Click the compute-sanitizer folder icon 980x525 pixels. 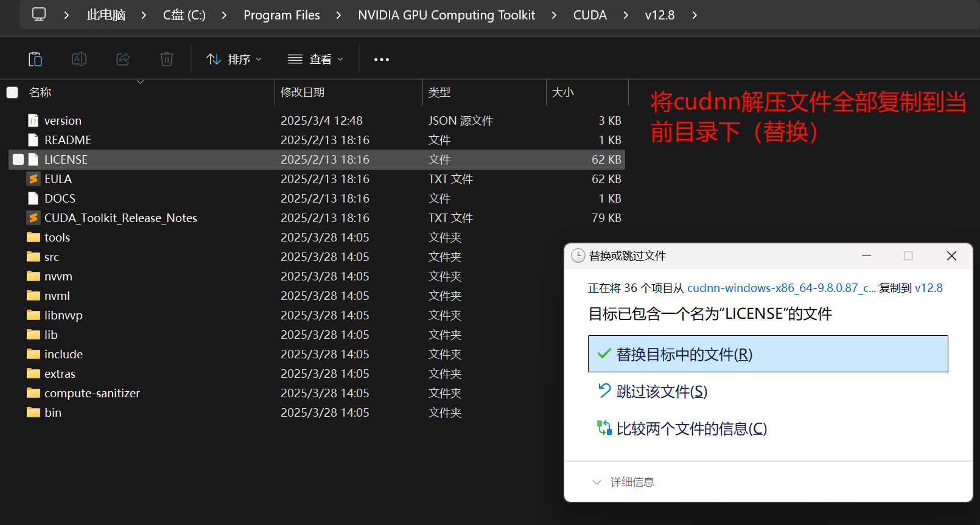(33, 393)
